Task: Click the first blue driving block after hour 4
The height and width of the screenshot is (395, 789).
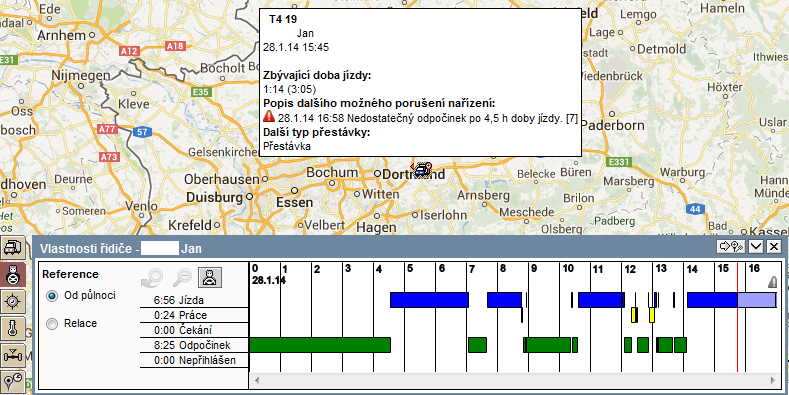Action: coord(430,300)
